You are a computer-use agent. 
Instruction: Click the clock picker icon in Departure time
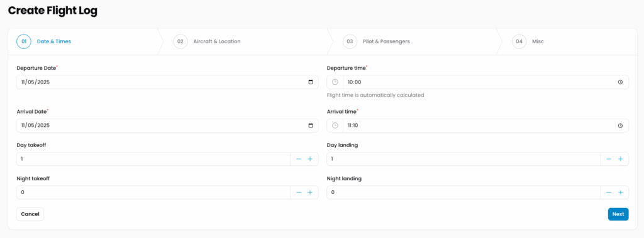(620, 82)
